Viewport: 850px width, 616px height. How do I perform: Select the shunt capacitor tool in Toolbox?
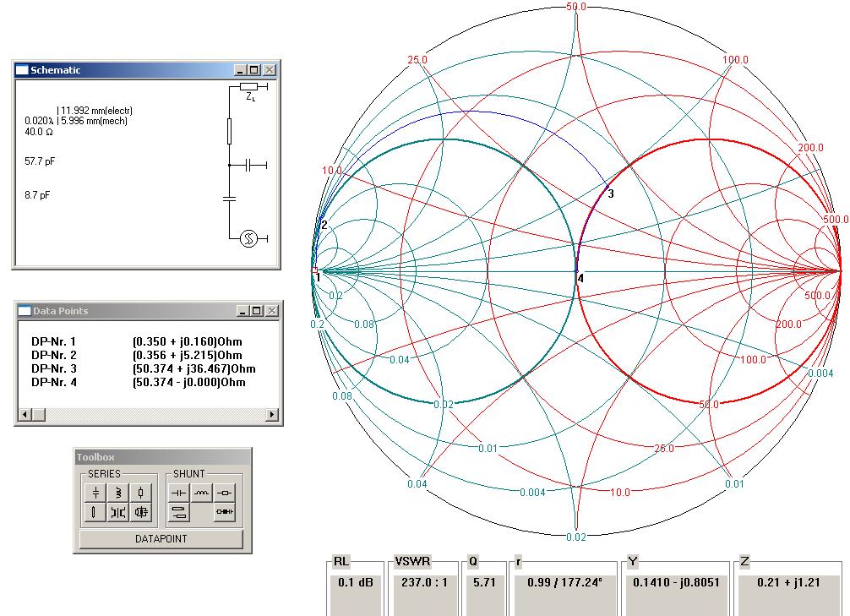(179, 493)
